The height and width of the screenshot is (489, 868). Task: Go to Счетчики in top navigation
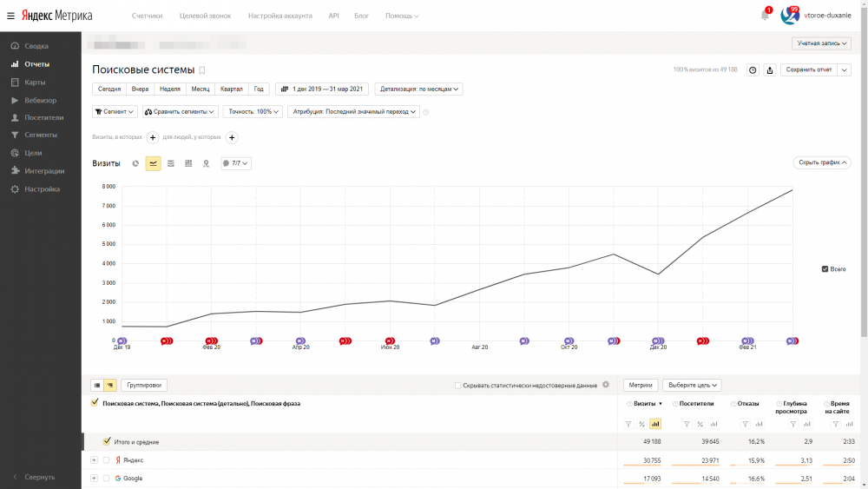(x=147, y=16)
